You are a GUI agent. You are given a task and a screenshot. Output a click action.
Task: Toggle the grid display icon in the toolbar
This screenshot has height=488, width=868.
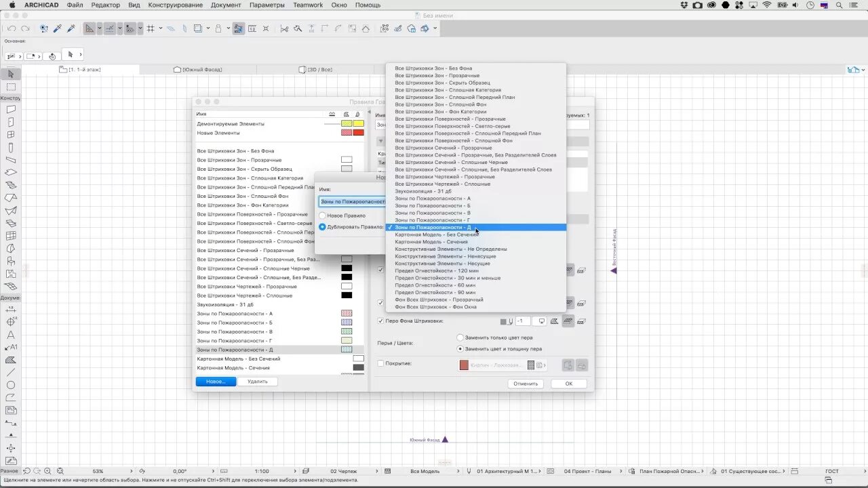coord(151,28)
